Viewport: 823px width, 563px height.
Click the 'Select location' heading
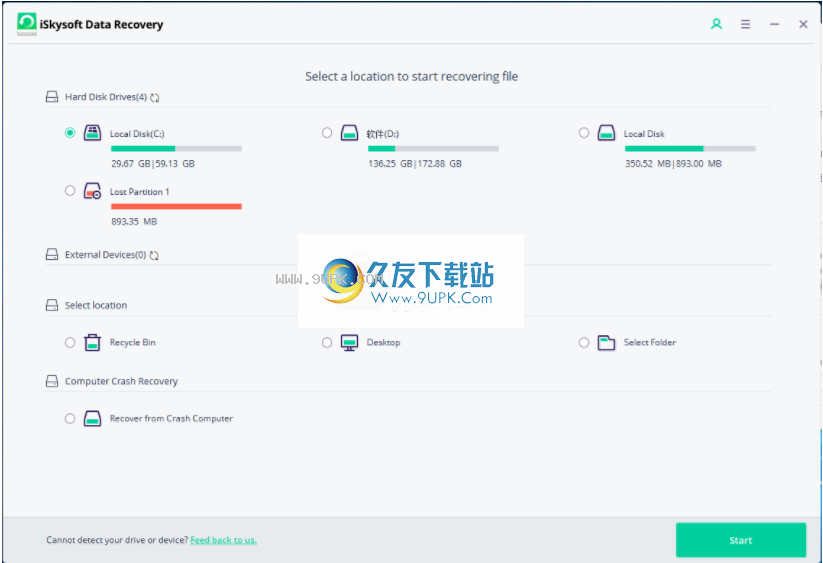[x=96, y=305]
